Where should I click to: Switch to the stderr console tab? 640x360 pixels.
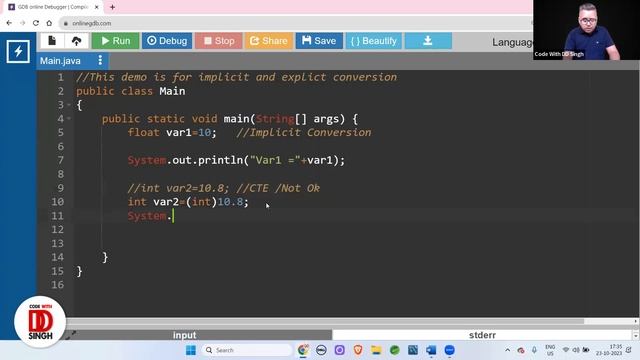click(482, 335)
